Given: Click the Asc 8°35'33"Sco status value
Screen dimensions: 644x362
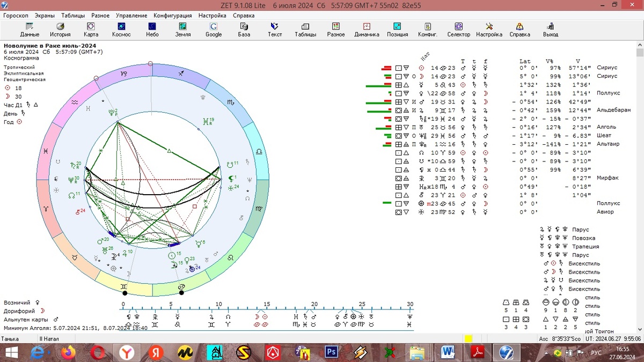Looking at the screenshot, I should click(560, 339).
